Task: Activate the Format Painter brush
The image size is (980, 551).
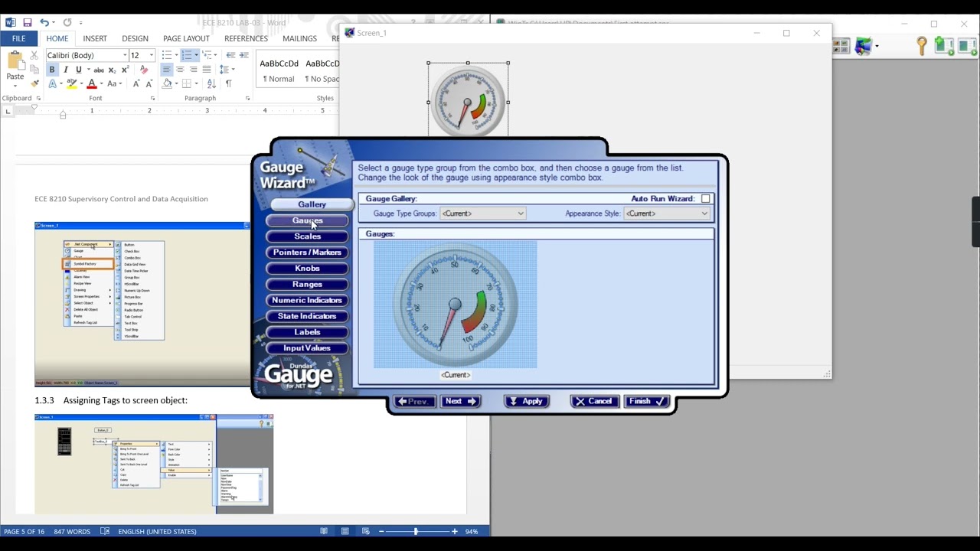Action: click(34, 83)
